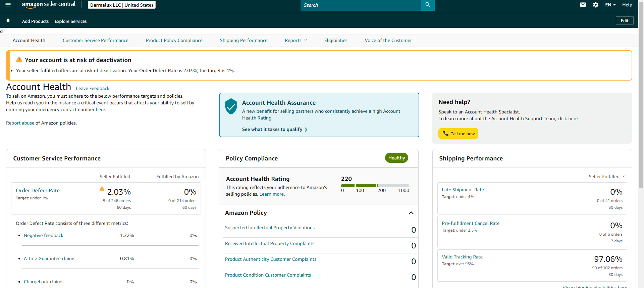Click the bookmark flag icon
Image resolution: width=644 pixels, height=288 pixels.
(8, 21)
